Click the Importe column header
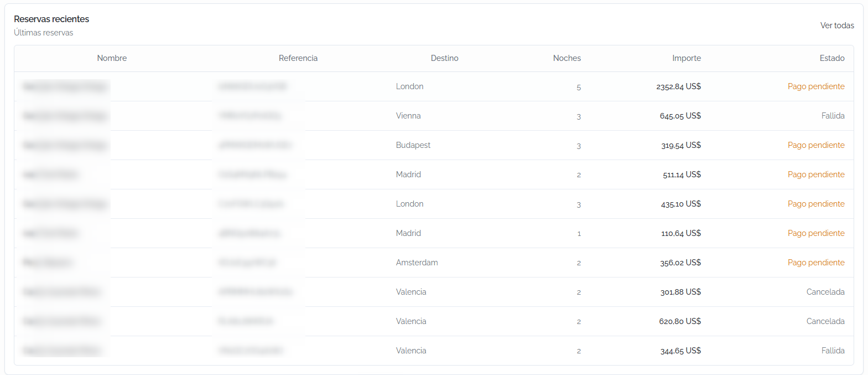Viewport: 868px width, 375px height. click(687, 58)
